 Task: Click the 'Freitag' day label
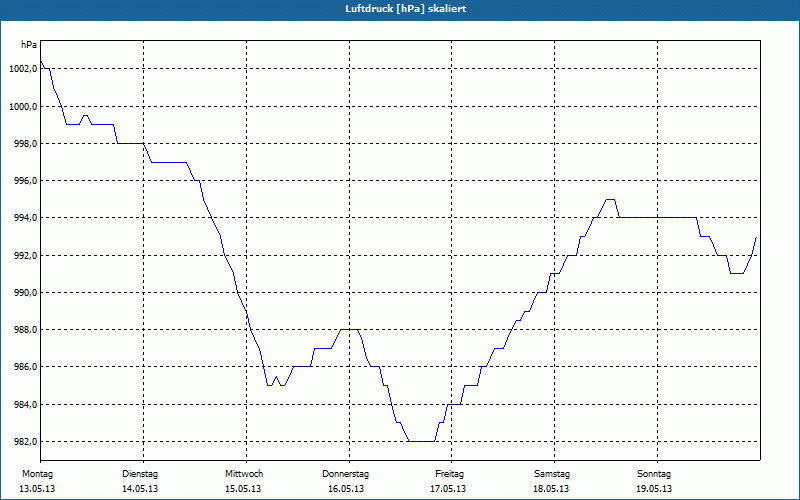tap(449, 474)
